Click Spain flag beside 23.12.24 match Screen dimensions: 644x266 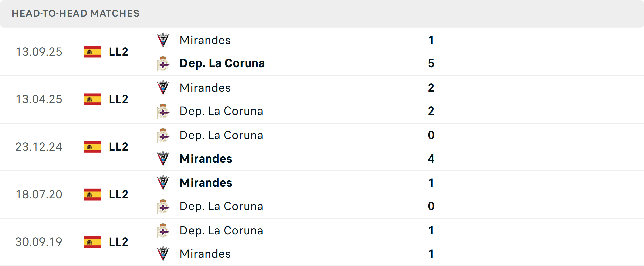pyautogui.click(x=92, y=147)
